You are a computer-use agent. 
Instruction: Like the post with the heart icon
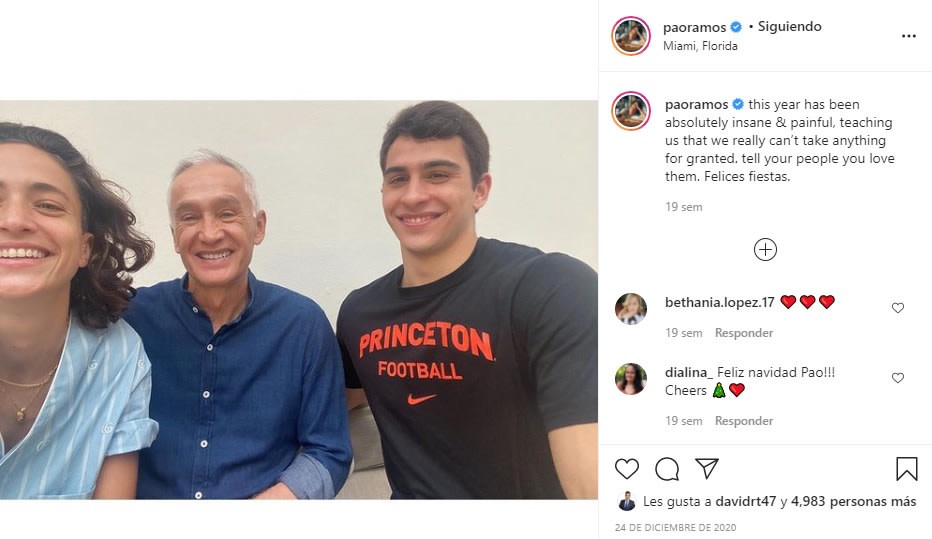(627, 469)
